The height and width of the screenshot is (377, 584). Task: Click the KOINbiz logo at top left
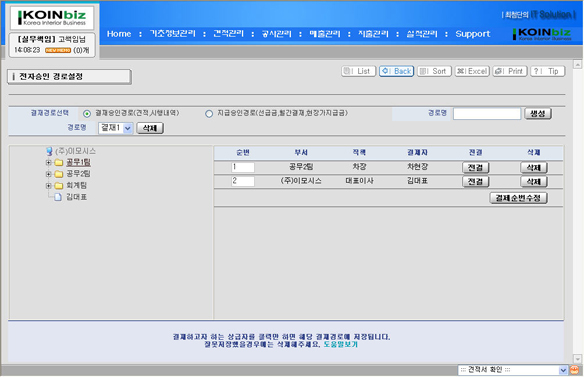click(x=52, y=18)
